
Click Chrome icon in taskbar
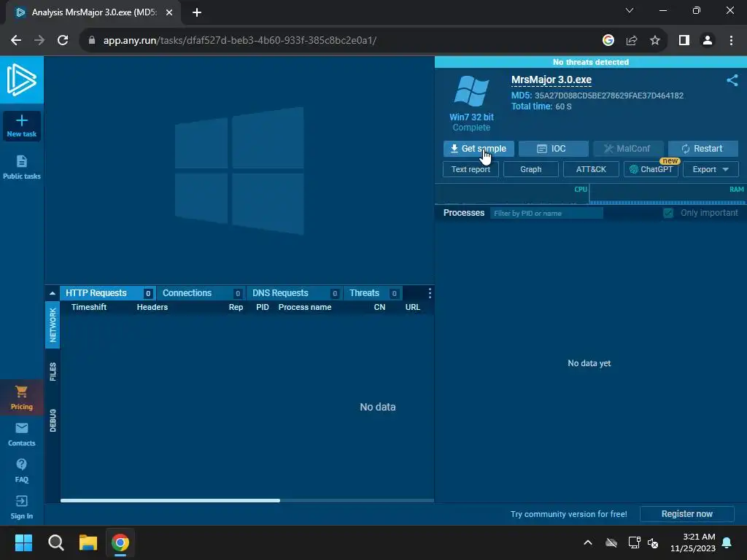[120, 542]
